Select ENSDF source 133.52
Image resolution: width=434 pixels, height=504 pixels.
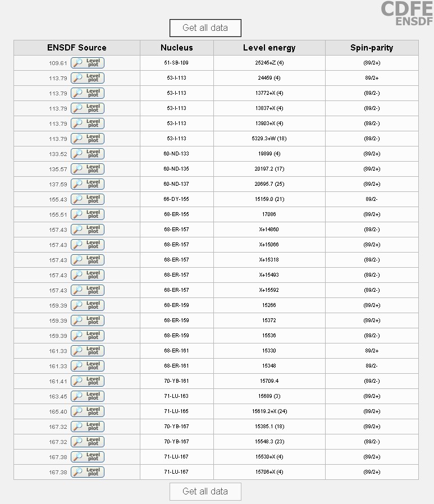pos(58,154)
